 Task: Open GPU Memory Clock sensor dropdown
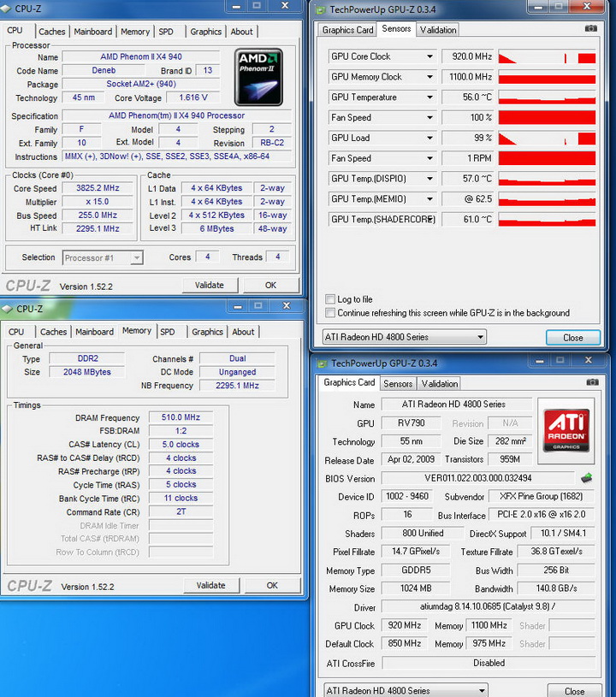429,77
